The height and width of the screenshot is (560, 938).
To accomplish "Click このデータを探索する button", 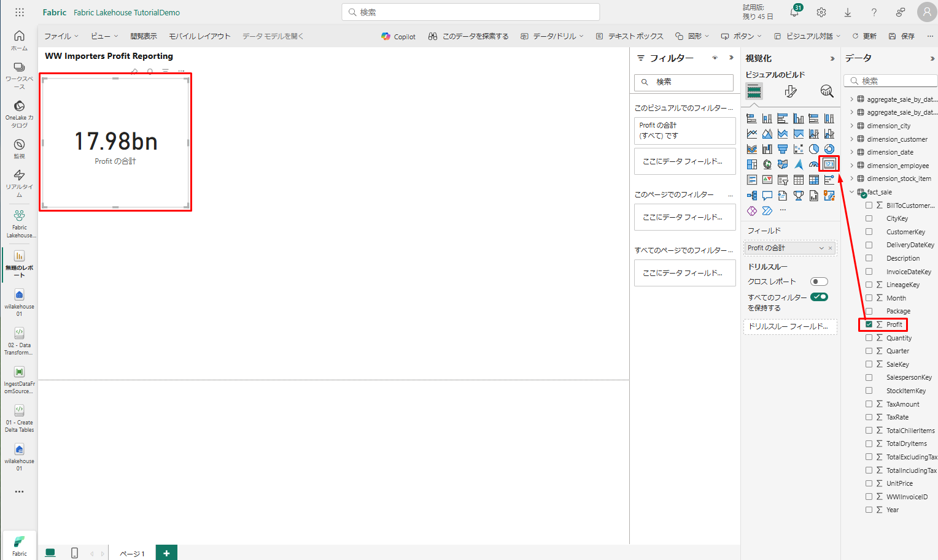I will click(x=468, y=36).
